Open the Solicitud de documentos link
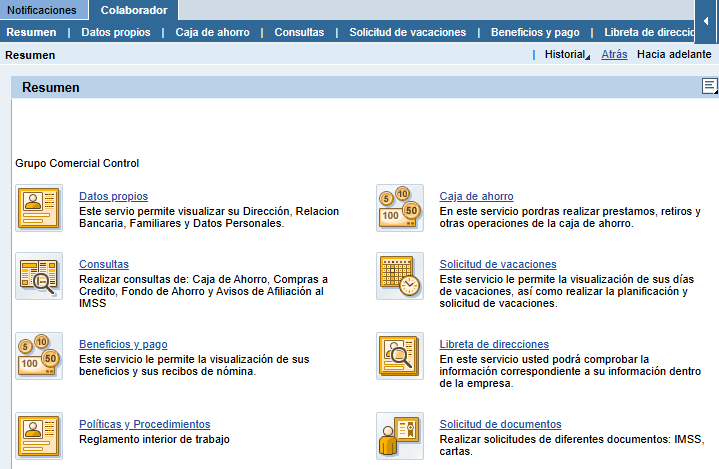The image size is (719, 469). pyautogui.click(x=500, y=424)
